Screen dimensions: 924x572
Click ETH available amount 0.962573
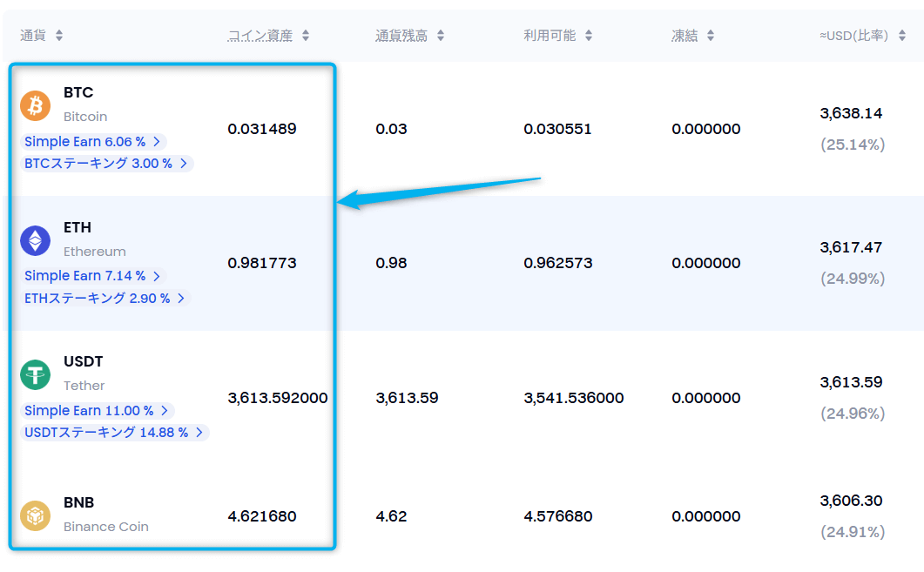click(558, 263)
